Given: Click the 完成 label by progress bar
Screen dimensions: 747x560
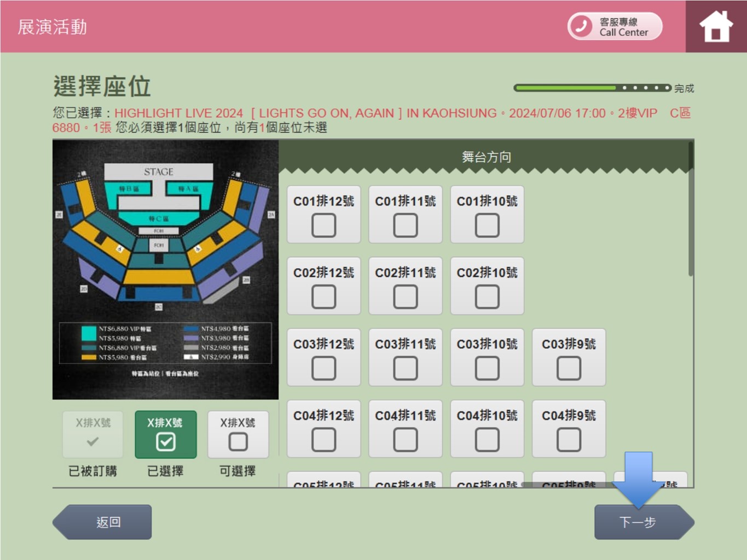Looking at the screenshot, I should click(684, 88).
